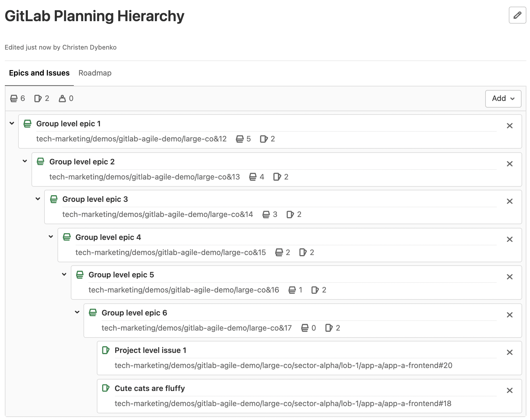530x420 pixels.
Task: Click child epics count icon on large-co&12 row
Action: [240, 139]
